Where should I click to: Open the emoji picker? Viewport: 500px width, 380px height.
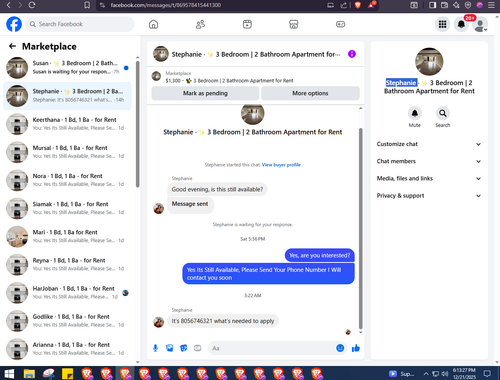point(340,348)
